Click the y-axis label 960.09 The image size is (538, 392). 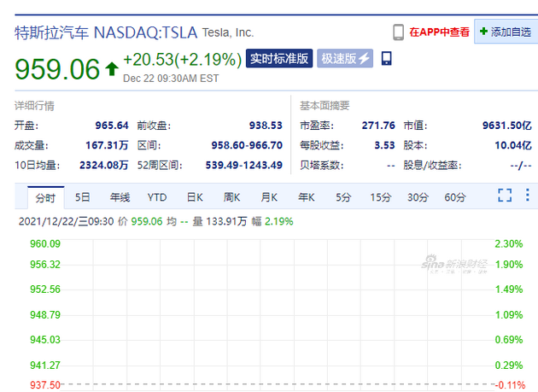pos(45,243)
